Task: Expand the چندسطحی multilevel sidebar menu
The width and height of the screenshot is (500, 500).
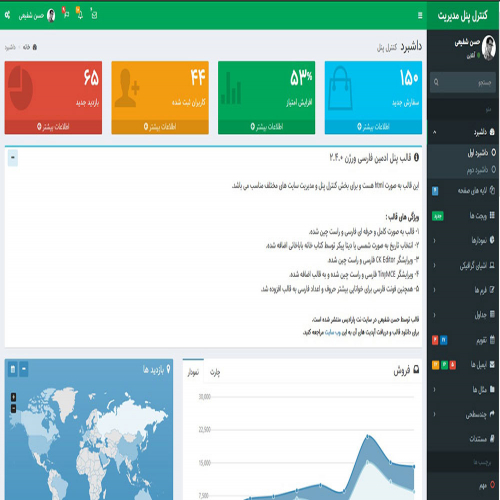Action: pyautogui.click(x=464, y=414)
